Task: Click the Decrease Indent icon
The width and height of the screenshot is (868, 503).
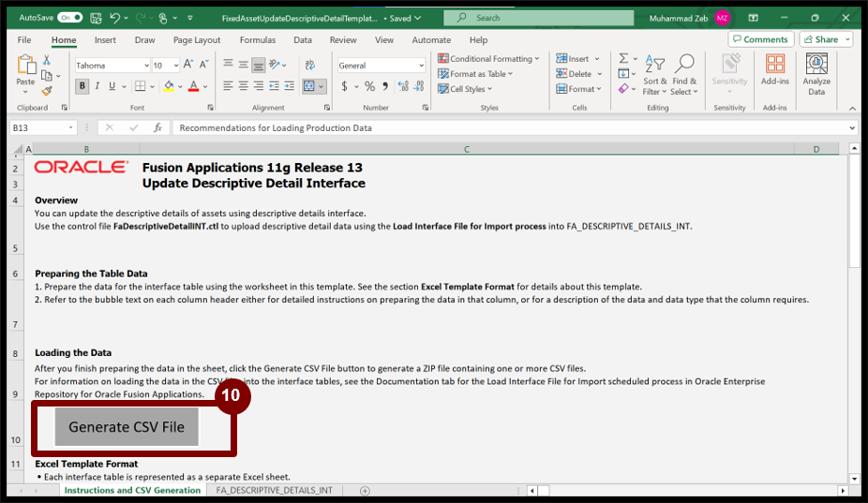Action: tap(274, 86)
